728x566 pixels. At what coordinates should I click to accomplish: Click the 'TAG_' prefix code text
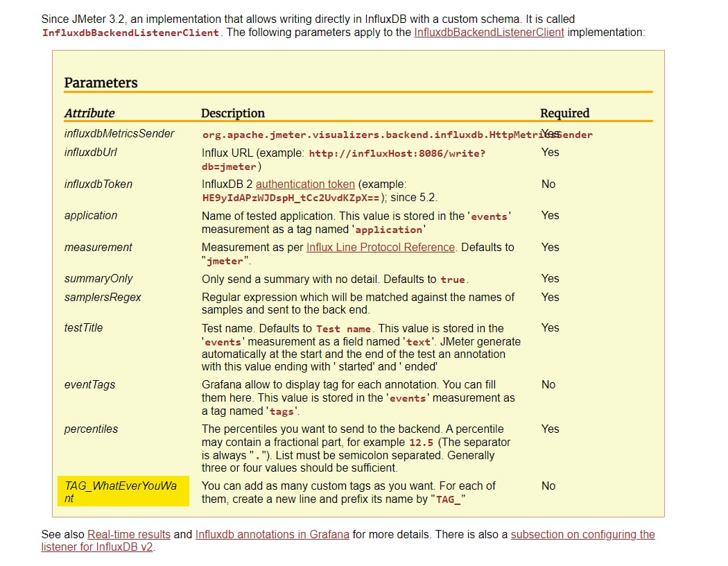coord(448,500)
